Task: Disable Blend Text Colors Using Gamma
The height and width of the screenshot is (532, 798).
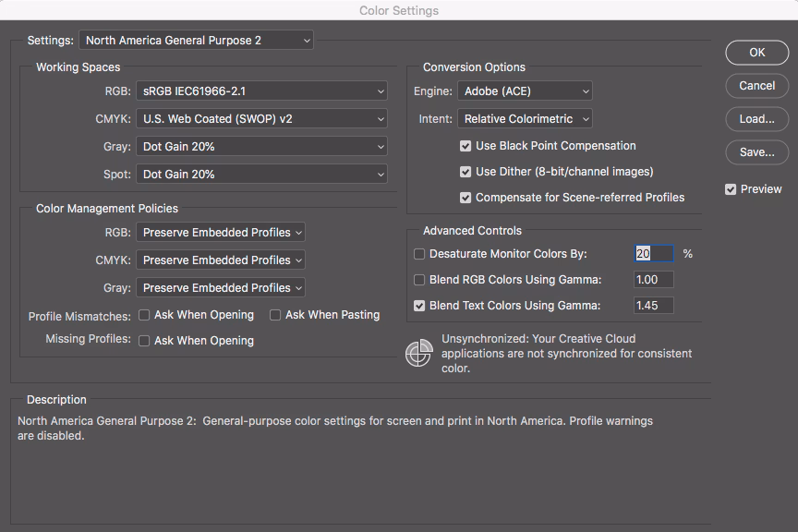Action: coord(419,305)
